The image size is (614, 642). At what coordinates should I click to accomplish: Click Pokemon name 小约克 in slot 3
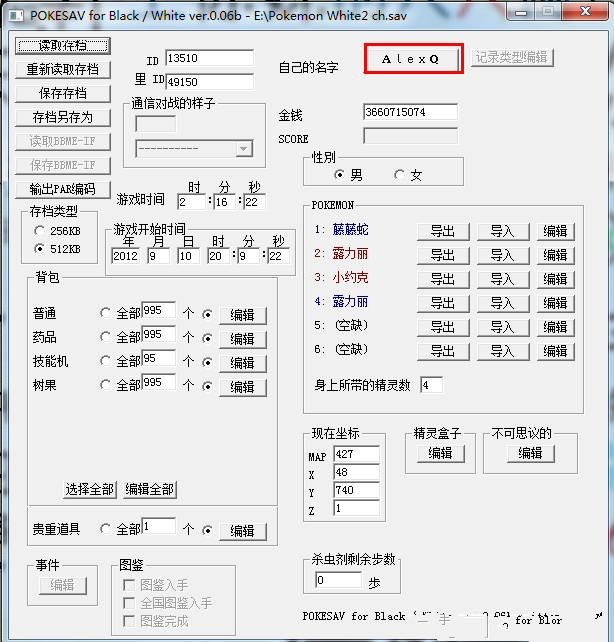tap(350, 278)
